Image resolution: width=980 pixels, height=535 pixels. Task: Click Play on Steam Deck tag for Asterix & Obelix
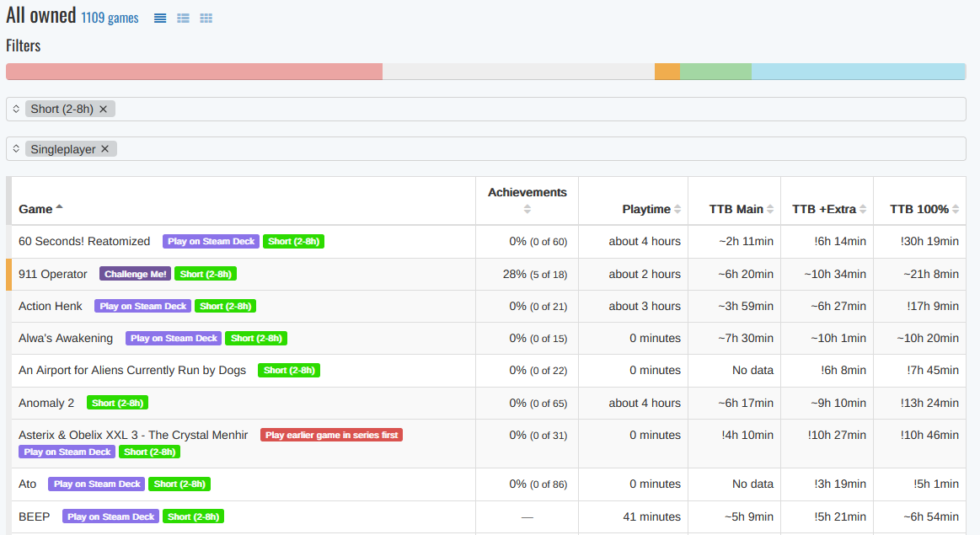[x=67, y=452]
